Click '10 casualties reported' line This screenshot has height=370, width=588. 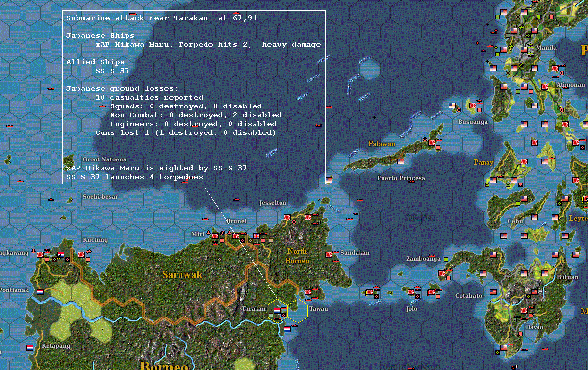click(149, 97)
